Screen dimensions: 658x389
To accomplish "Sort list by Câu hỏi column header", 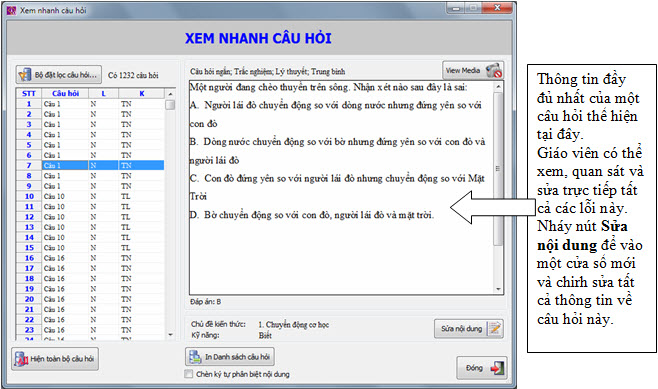I will [x=65, y=93].
